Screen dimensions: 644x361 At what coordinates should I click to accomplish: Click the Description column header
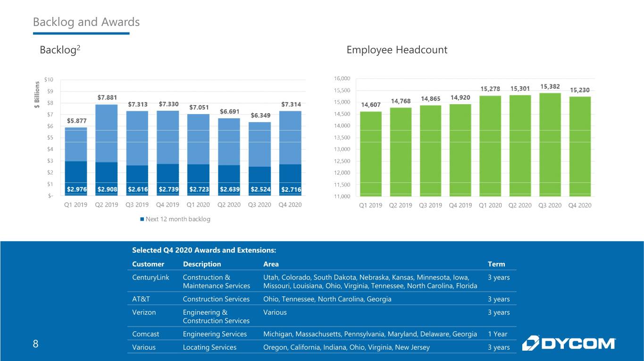point(202,264)
